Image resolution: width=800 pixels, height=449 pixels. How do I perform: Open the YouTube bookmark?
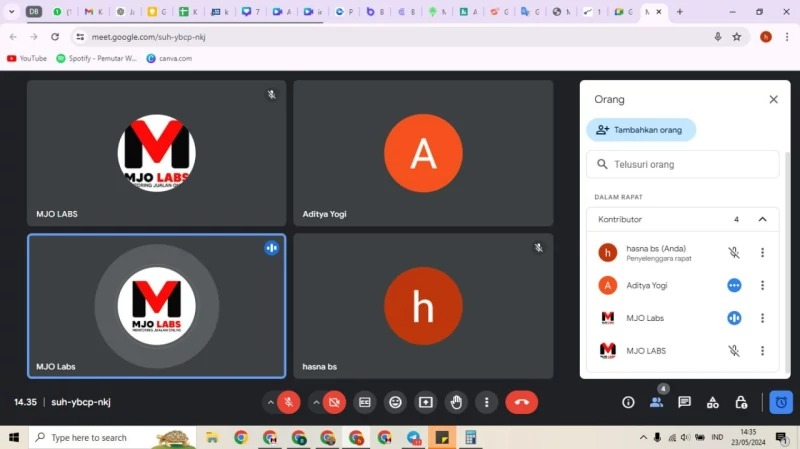coord(27,58)
